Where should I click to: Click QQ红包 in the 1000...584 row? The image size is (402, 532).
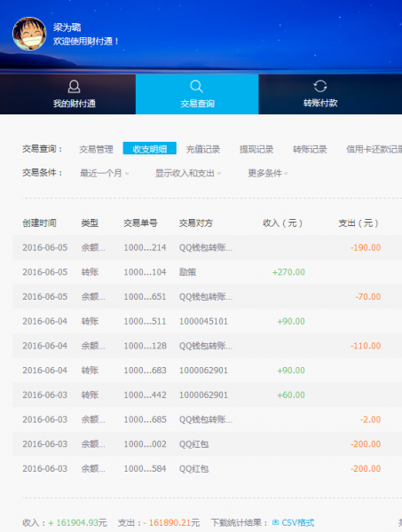(193, 468)
